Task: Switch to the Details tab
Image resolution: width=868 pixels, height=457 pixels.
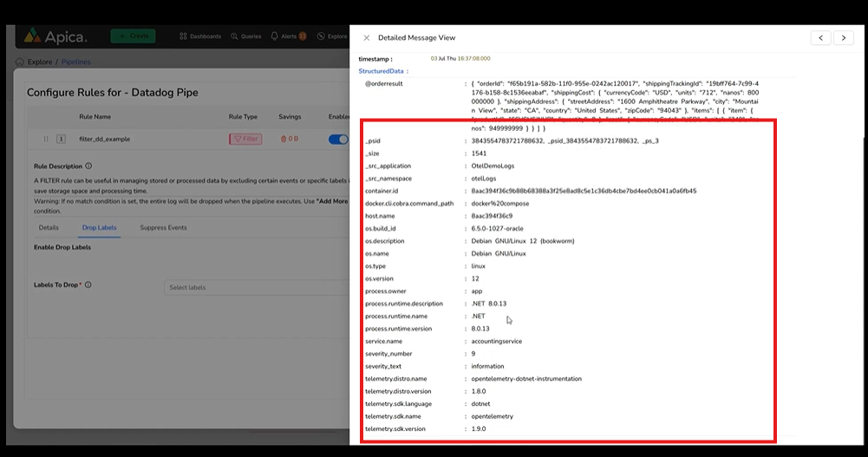Action: [x=49, y=228]
